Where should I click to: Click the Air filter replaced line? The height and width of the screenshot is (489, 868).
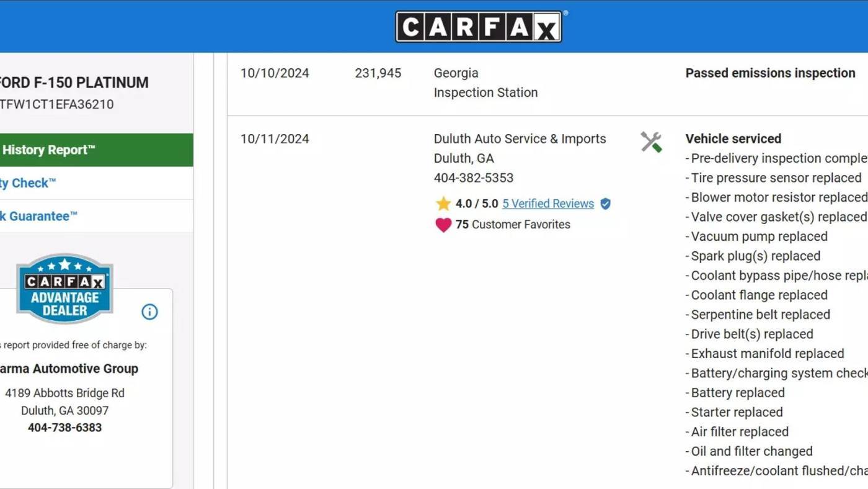coord(737,432)
